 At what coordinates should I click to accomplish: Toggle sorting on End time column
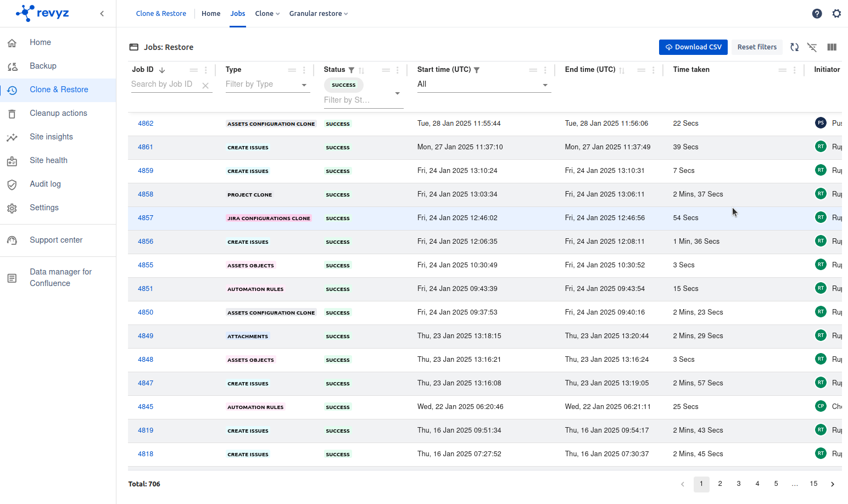622,70
